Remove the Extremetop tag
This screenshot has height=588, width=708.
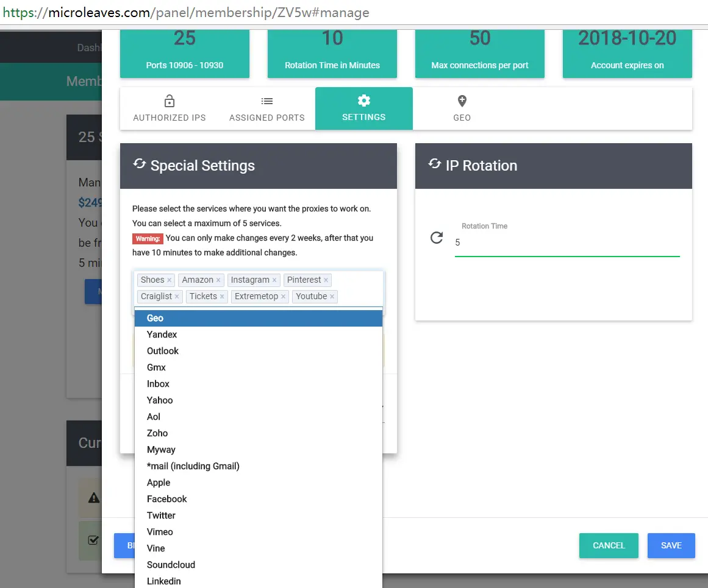tap(283, 297)
